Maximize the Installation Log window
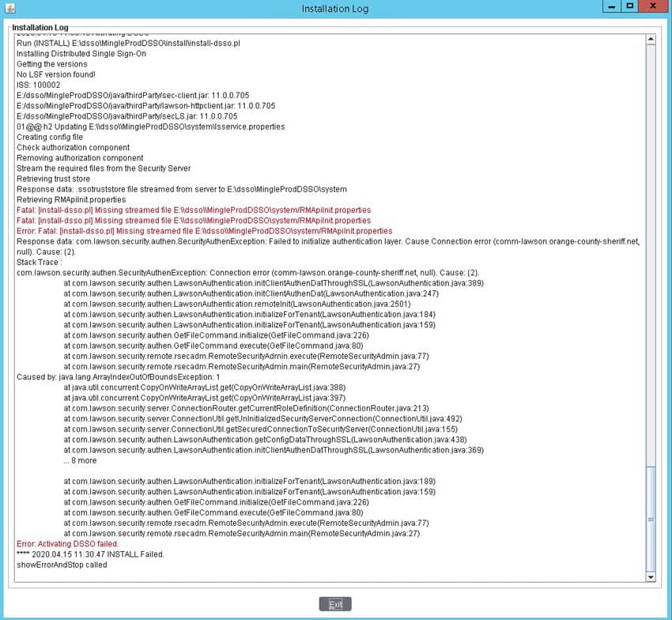 [x=629, y=6]
